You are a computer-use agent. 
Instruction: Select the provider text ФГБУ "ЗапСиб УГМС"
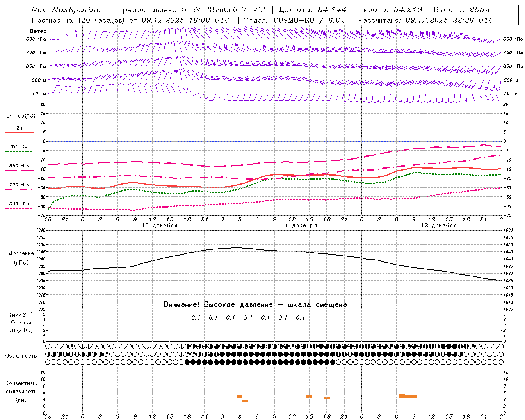pyautogui.click(x=224, y=10)
